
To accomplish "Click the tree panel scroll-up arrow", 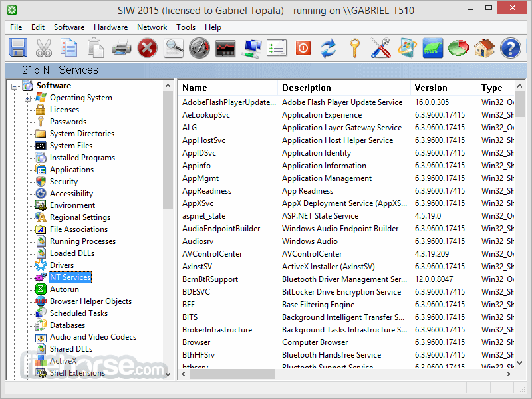I will click(x=168, y=86).
